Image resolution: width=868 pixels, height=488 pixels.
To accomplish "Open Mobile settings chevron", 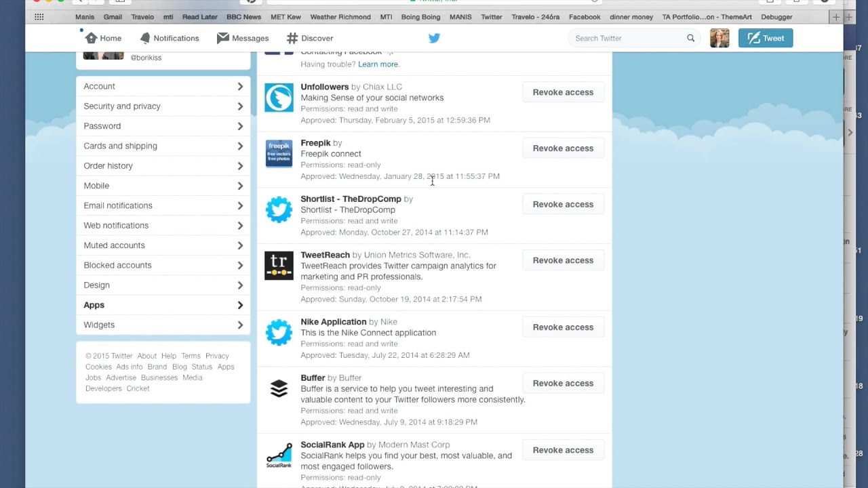I will pos(240,186).
